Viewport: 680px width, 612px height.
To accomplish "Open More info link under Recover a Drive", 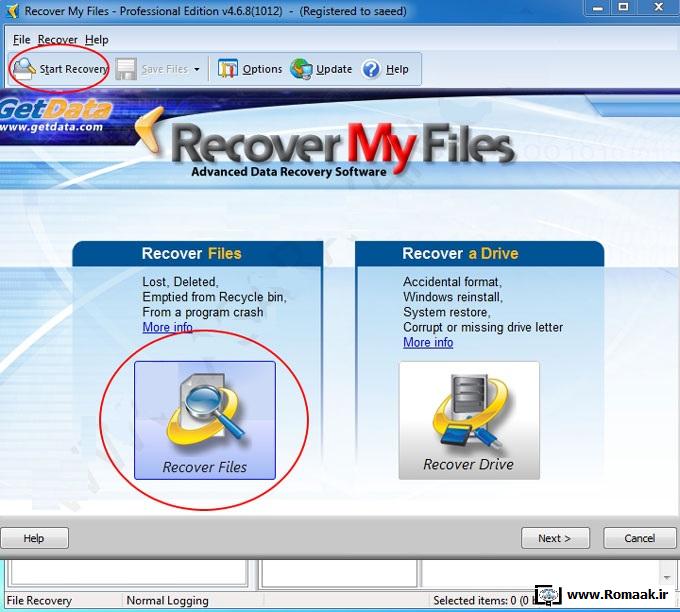I will 428,342.
